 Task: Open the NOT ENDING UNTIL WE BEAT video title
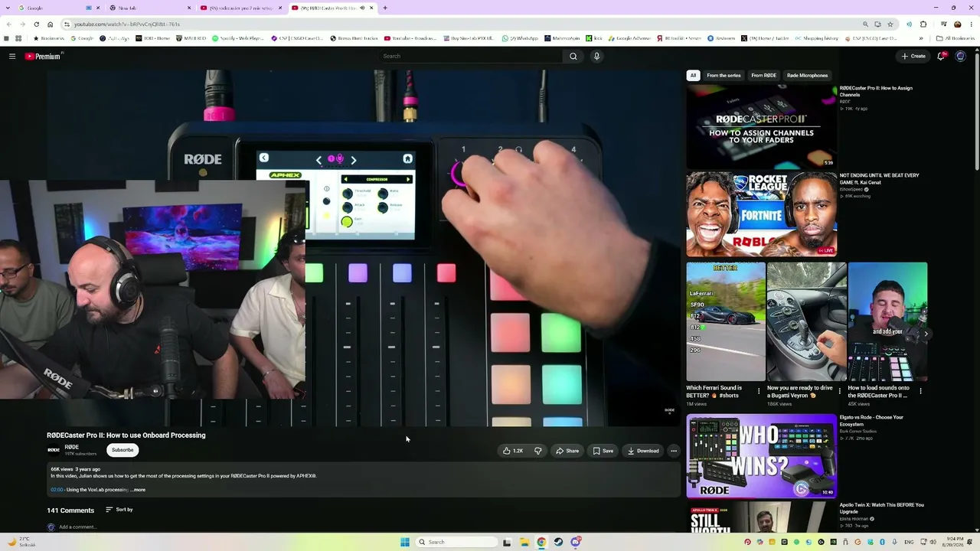pos(879,178)
